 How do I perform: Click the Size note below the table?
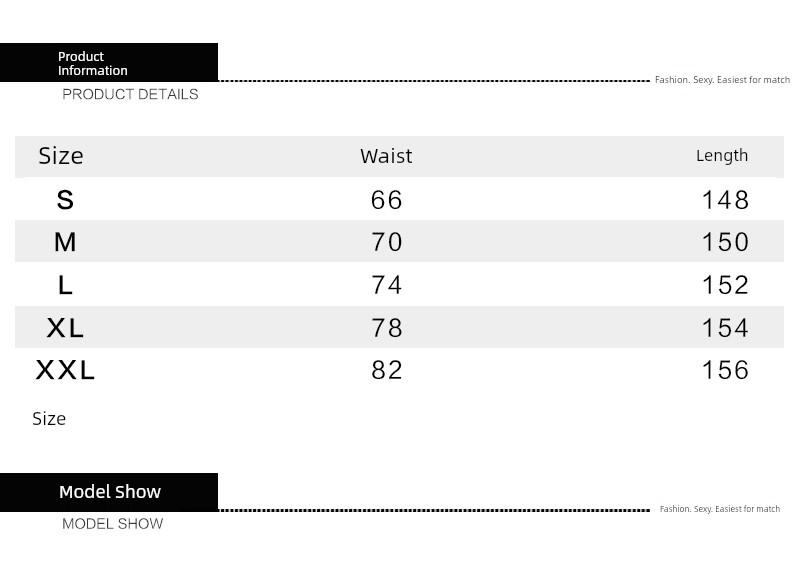click(49, 419)
